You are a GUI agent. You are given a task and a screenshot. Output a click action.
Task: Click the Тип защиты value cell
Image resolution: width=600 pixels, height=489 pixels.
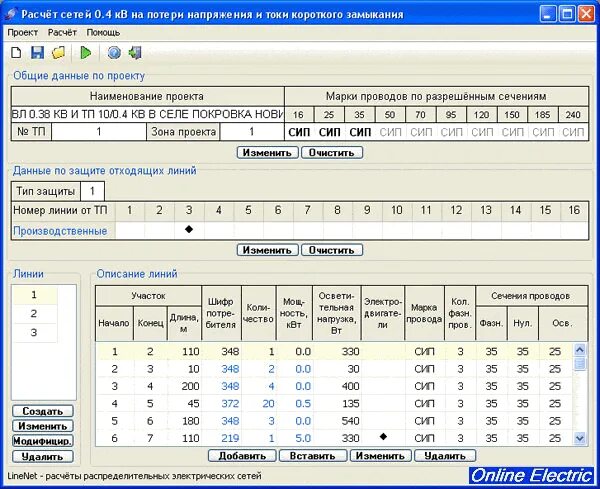tap(92, 191)
